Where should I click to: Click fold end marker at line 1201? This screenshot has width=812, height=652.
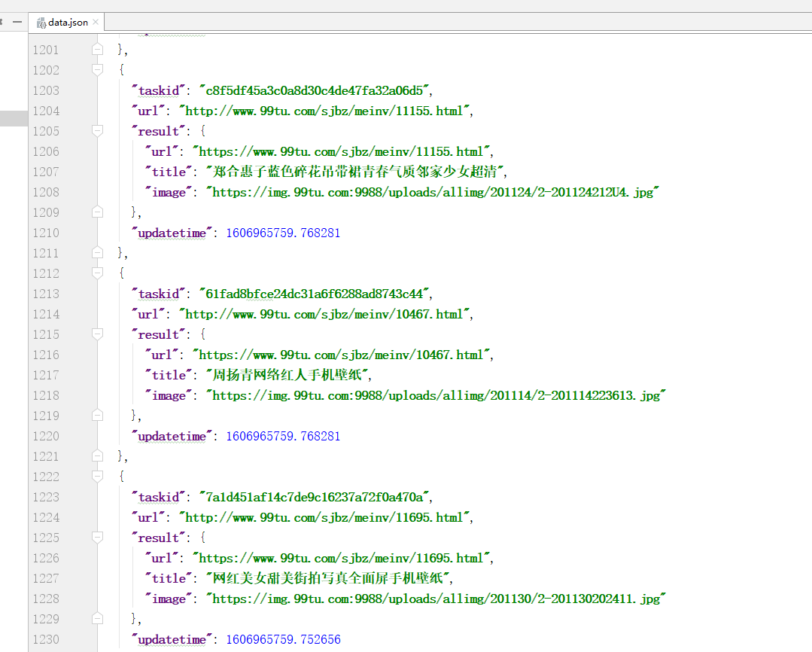pos(97,49)
